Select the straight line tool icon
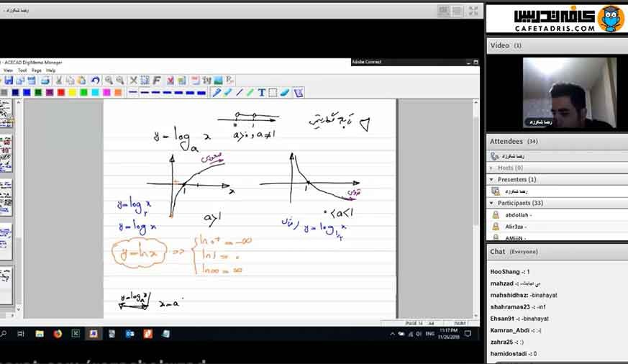The image size is (628, 364). pyautogui.click(x=239, y=93)
